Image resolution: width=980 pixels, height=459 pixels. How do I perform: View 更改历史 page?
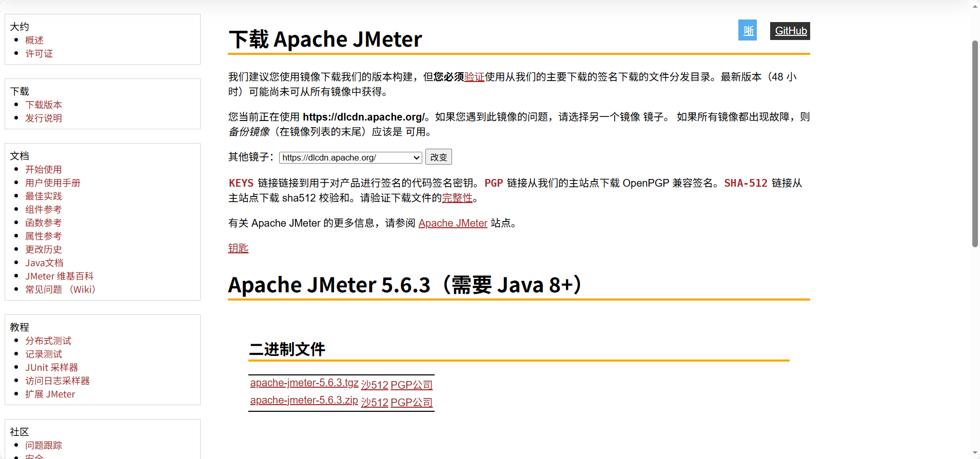[44, 249]
